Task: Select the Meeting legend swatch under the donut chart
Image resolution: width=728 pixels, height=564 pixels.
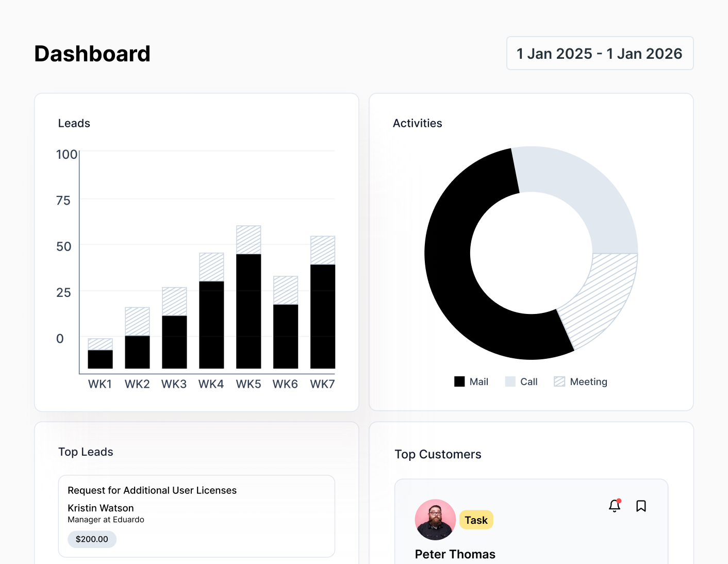Action: click(559, 381)
